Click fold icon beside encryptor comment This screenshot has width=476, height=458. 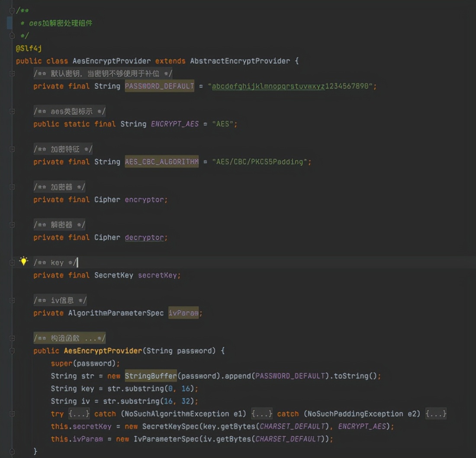tap(12, 187)
